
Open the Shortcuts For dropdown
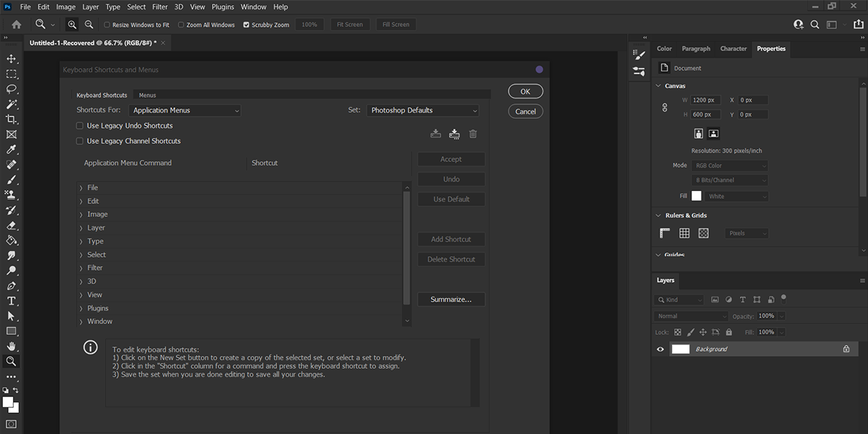184,109
